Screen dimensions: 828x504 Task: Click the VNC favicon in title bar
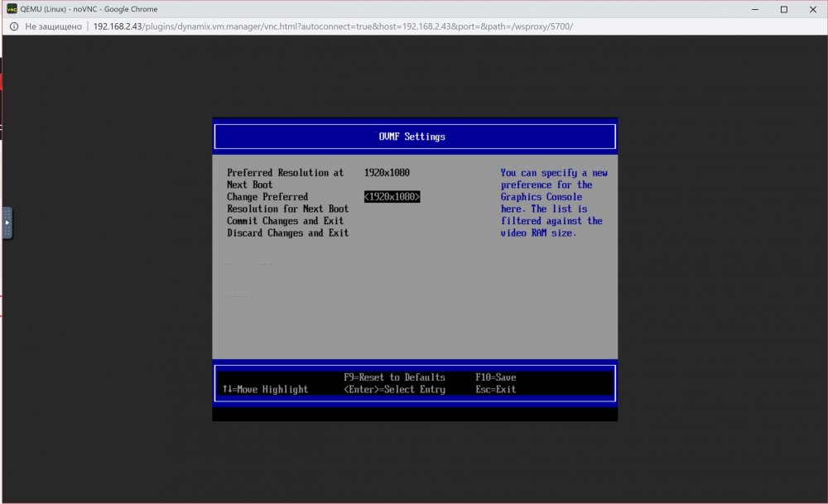pyautogui.click(x=12, y=9)
